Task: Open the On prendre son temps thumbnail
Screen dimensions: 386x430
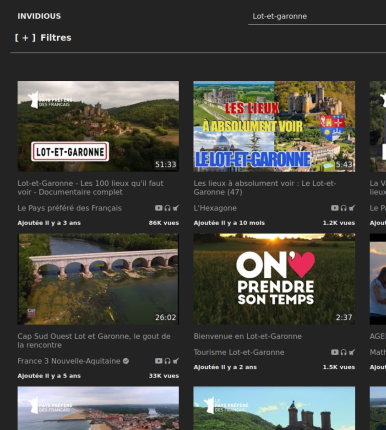Action: (x=274, y=279)
